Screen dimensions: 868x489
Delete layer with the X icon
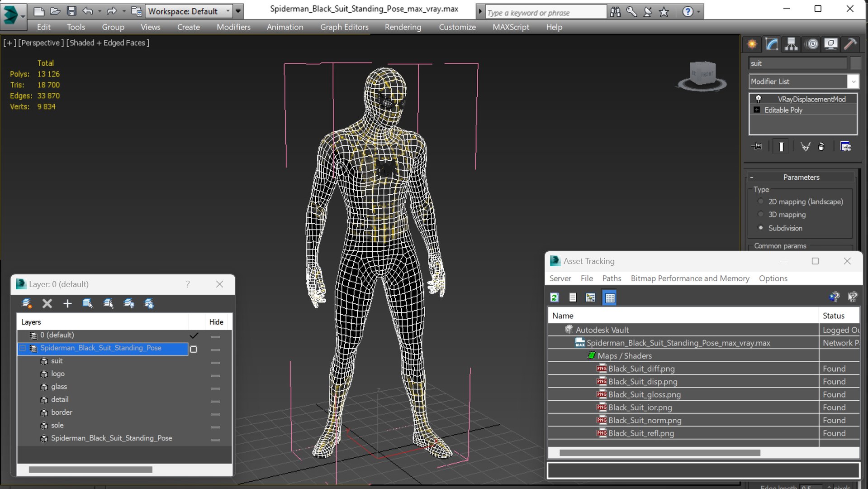[47, 303]
